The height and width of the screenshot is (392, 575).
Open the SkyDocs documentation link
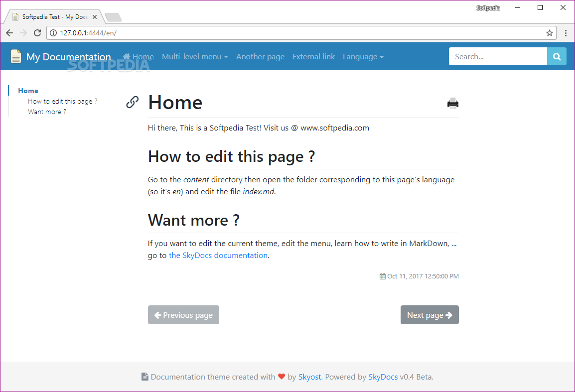tap(218, 255)
